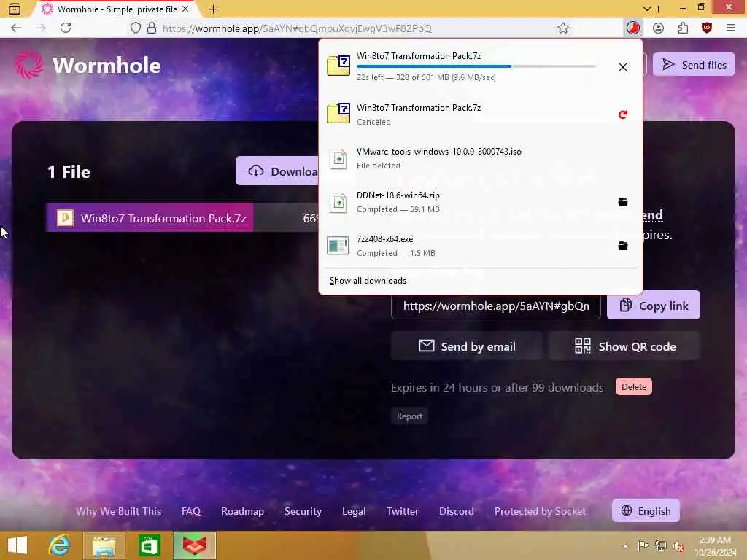Click the red Delete button

634,386
